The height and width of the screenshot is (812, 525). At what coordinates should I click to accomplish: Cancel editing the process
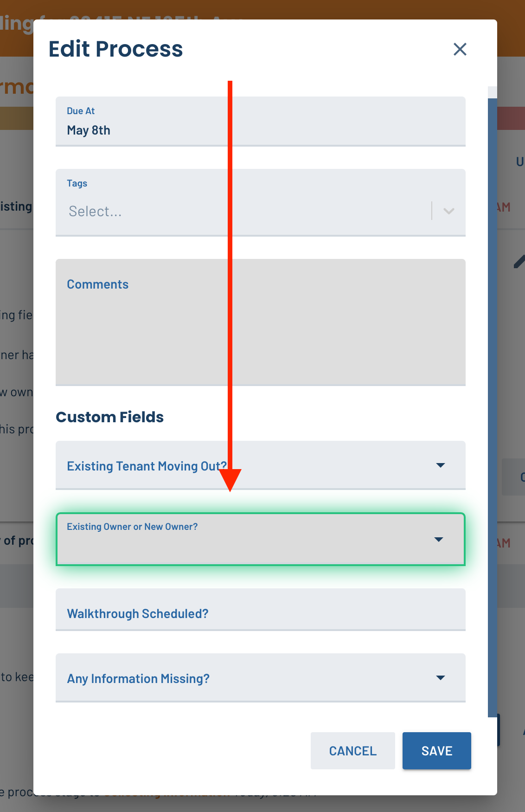coord(353,751)
